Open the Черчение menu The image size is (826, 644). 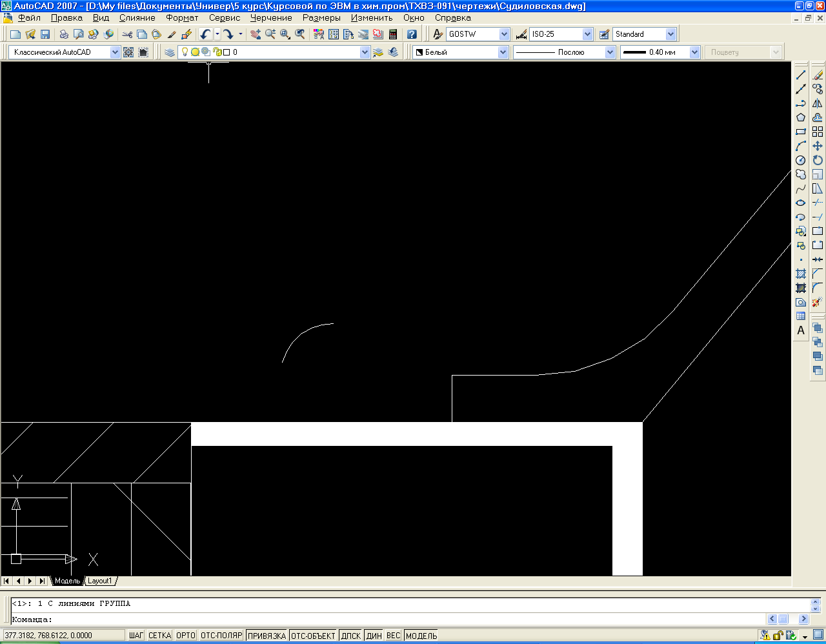[271, 18]
